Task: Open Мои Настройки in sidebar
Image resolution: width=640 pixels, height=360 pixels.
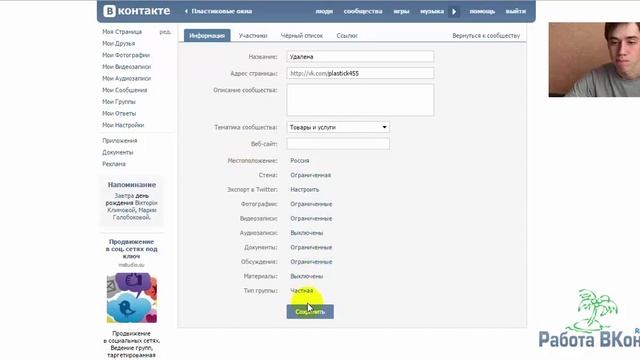Action: [123, 125]
